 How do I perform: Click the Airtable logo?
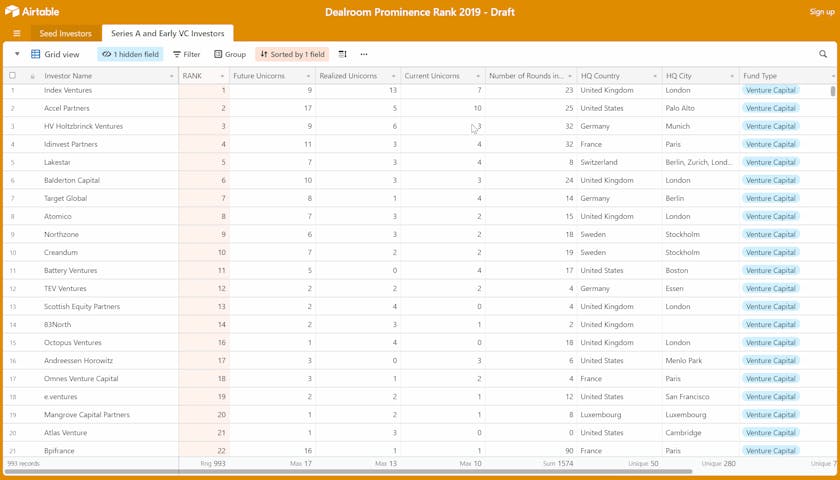(x=32, y=12)
